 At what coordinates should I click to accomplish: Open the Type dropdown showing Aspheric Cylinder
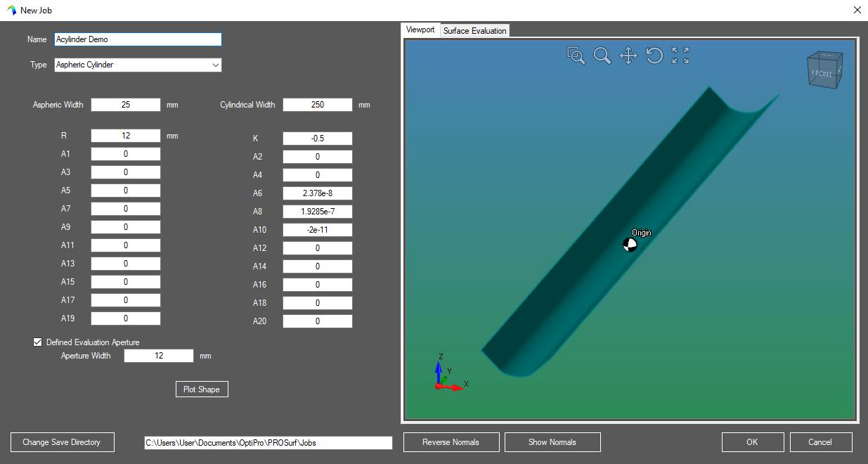(138, 65)
